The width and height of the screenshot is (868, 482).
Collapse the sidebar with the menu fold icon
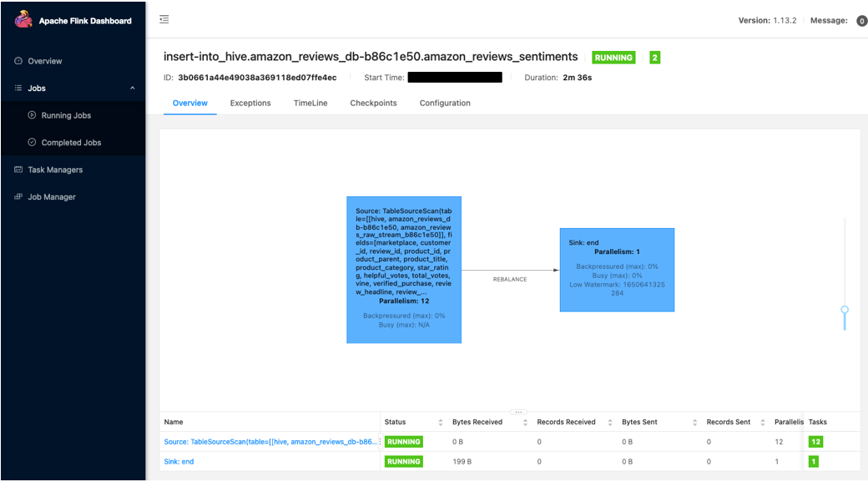(164, 19)
